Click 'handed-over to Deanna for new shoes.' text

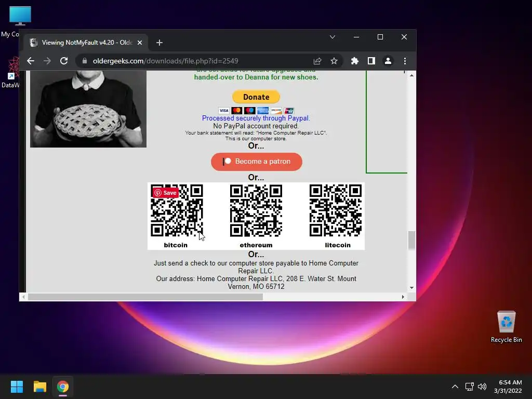(x=256, y=77)
